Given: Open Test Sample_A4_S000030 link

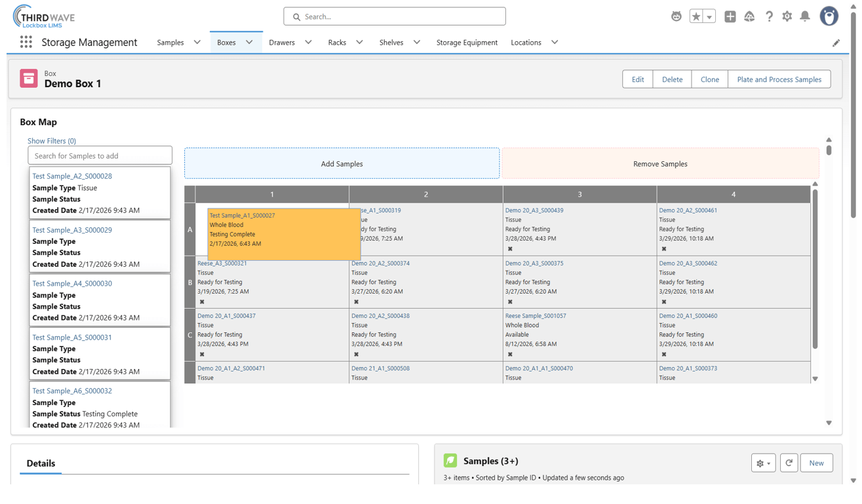Looking at the screenshot, I should tap(72, 284).
